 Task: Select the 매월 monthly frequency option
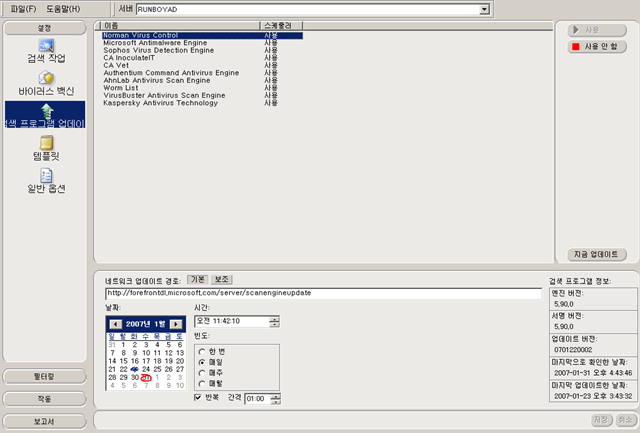(211, 383)
